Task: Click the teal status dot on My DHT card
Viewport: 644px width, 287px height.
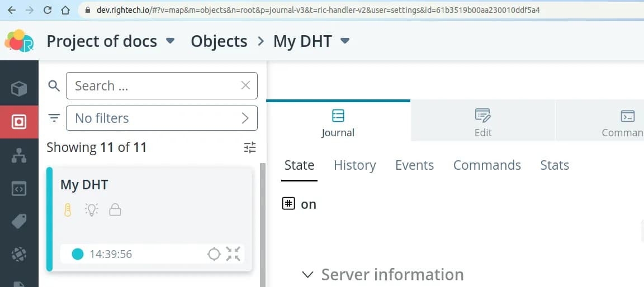Action: click(x=78, y=255)
